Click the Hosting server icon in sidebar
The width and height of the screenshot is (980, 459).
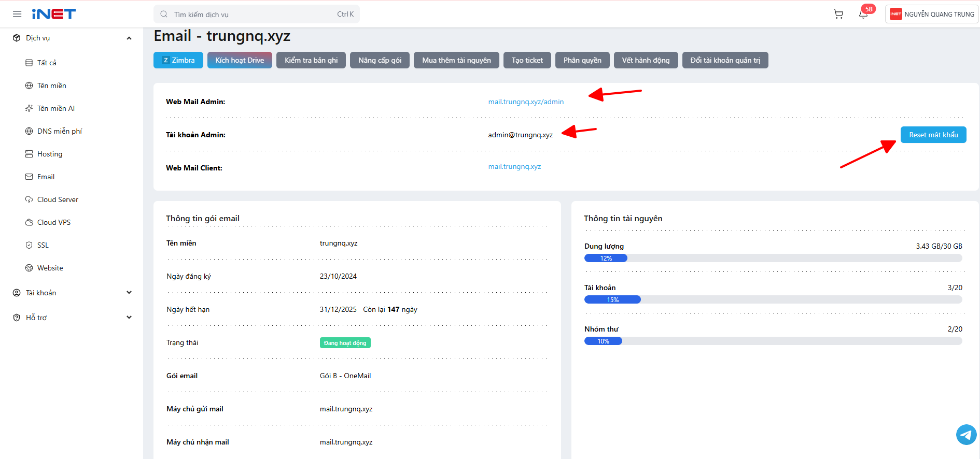tap(29, 154)
